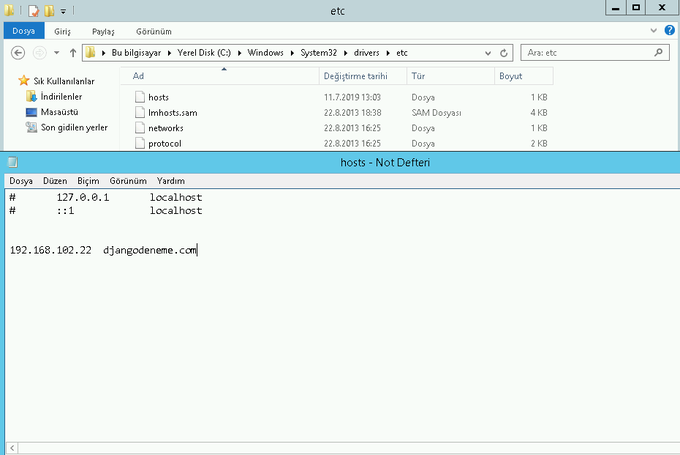Maximize the Explorer etc window

(x=636, y=8)
